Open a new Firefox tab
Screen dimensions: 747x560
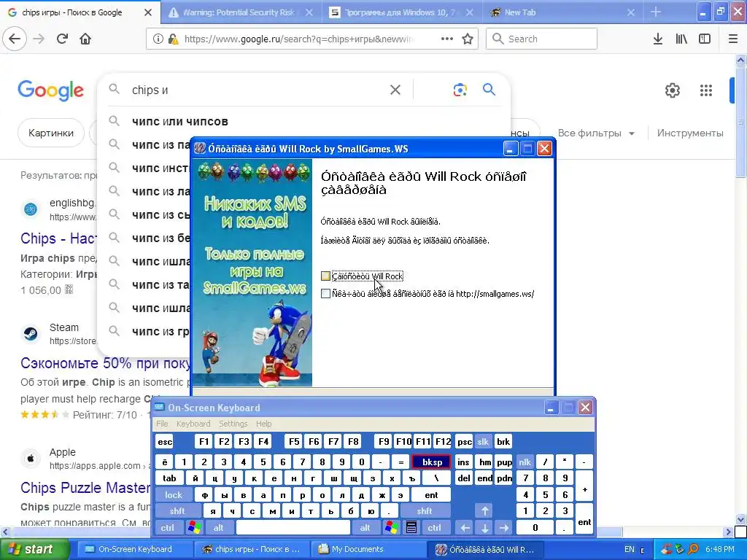click(656, 12)
